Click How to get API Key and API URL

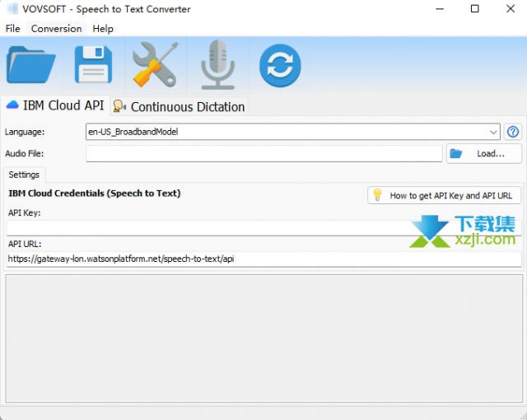(x=444, y=195)
